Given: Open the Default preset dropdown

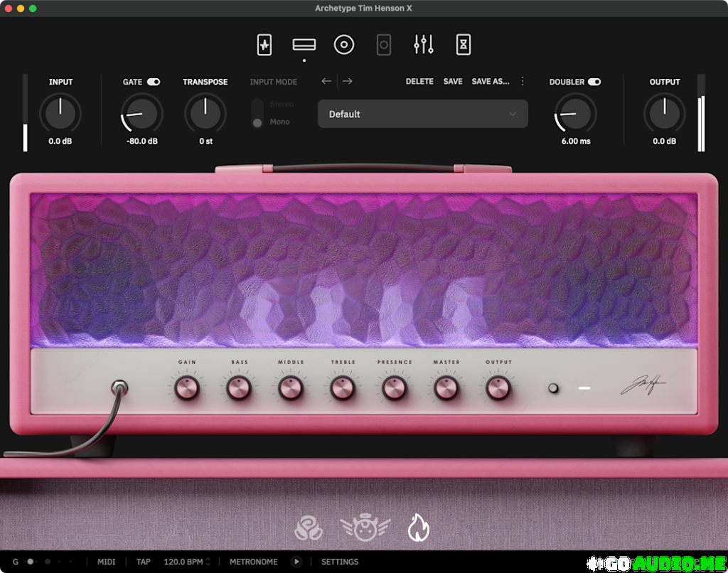Looking at the screenshot, I should click(422, 114).
